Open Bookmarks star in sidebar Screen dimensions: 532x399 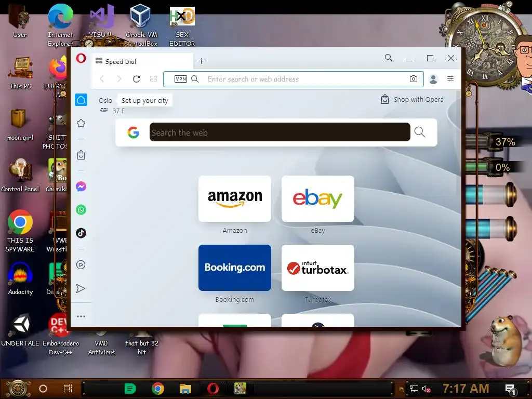pyautogui.click(x=81, y=123)
